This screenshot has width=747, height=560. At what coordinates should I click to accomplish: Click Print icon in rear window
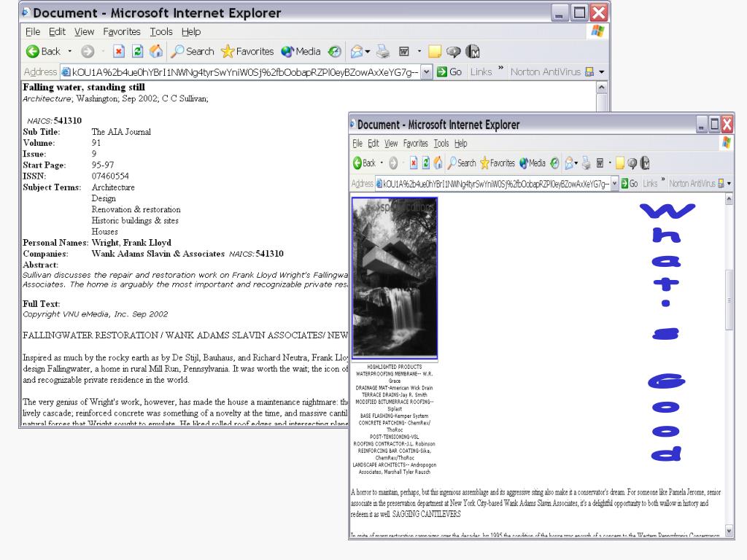(x=383, y=52)
